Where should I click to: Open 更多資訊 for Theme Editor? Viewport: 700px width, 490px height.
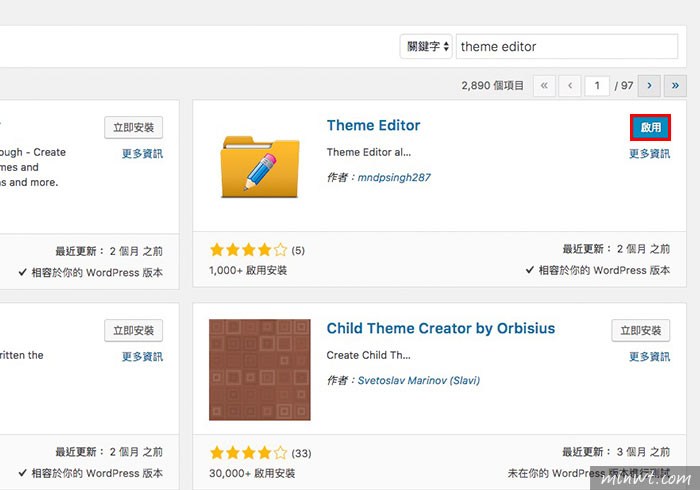pyautogui.click(x=649, y=154)
